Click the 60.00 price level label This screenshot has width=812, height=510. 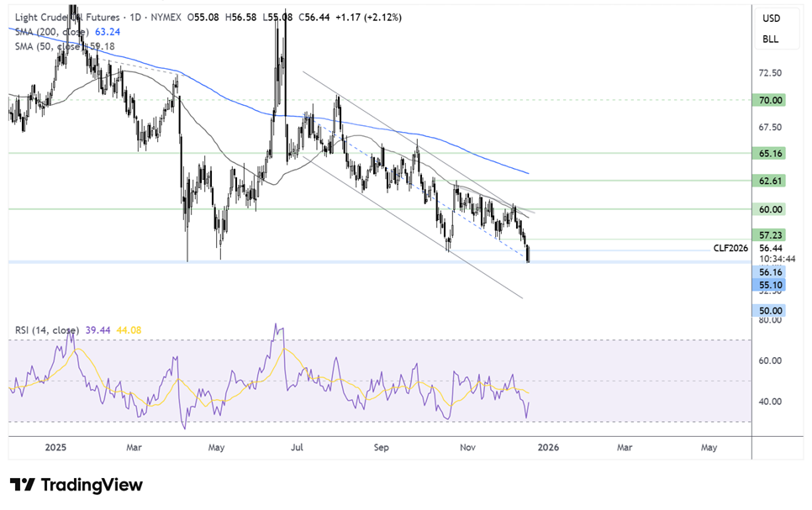(772, 209)
